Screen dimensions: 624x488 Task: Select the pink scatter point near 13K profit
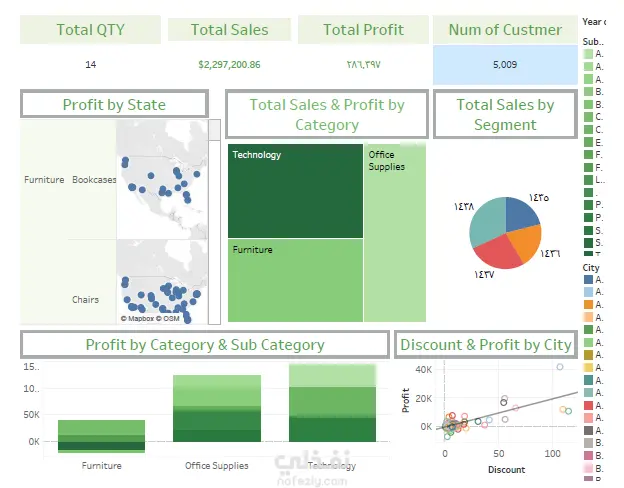click(x=515, y=408)
